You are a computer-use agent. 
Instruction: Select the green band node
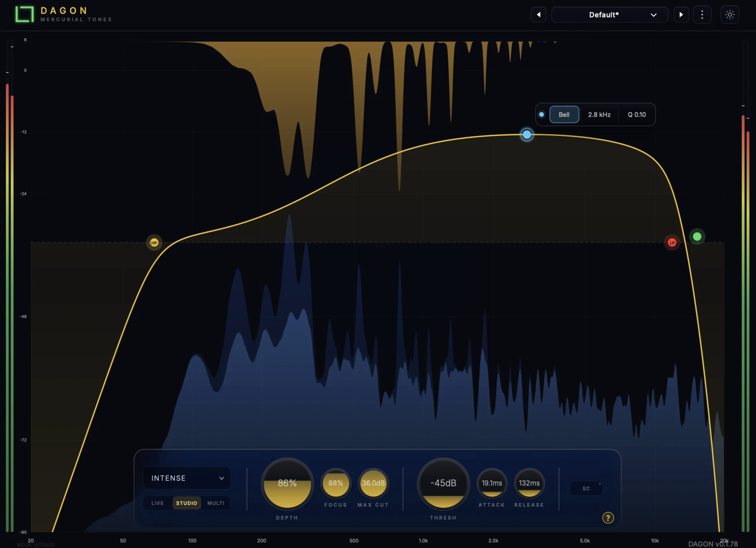[x=697, y=237]
